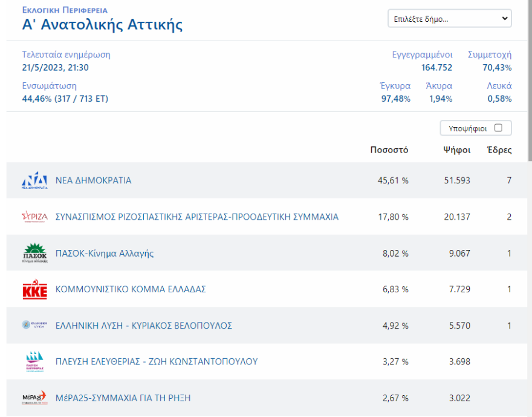The width and height of the screenshot is (532, 417).
Task: Select ΜέΡΑ25-ΣΥΜΜΑΧΙΑ ΓΙΑ ΤΗ ΡΗΞΗ link
Action: [123, 398]
